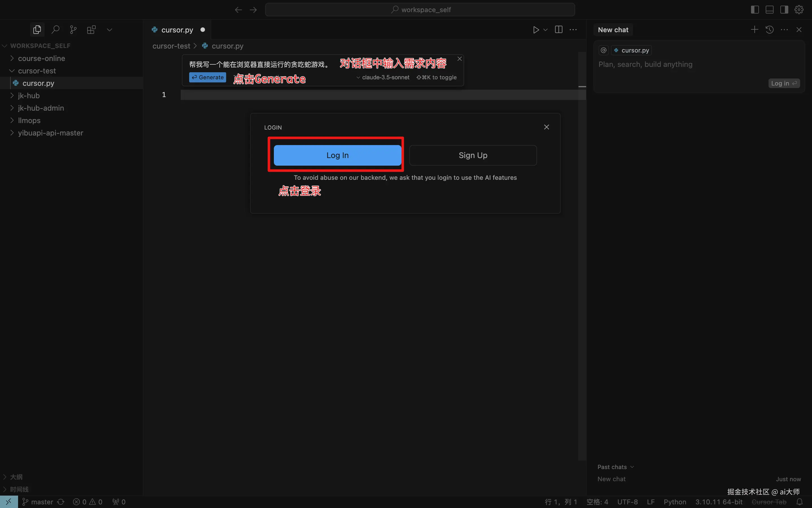Screen dimensions: 812x508
Task: Toggle the primary left sidebar layout
Action: pyautogui.click(x=755, y=9)
